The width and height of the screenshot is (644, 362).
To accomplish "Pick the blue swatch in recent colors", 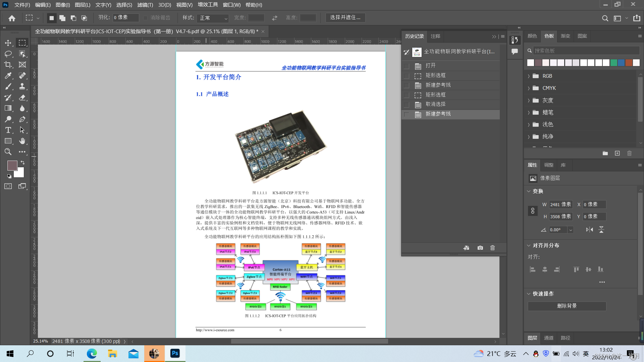I will tap(621, 63).
